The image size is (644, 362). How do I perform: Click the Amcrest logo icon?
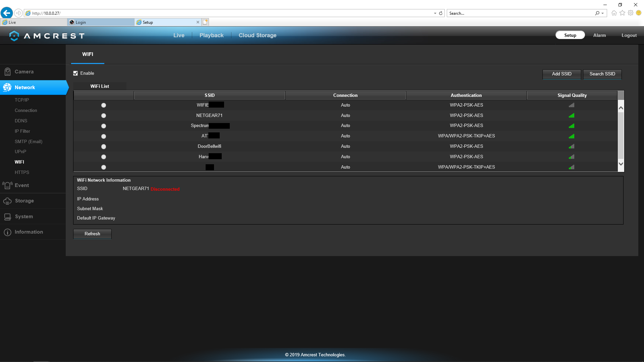(x=14, y=36)
